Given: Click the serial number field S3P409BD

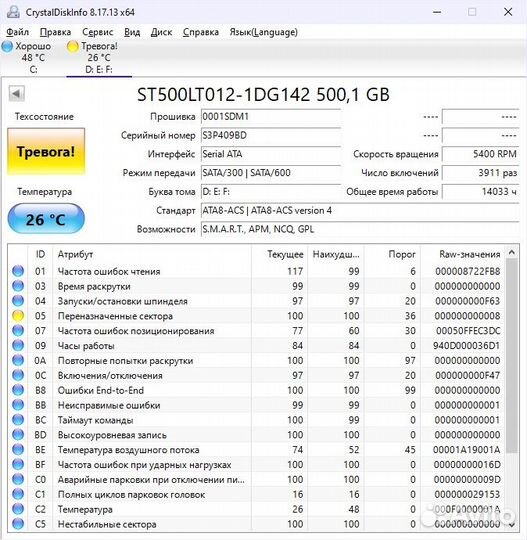Looking at the screenshot, I should [271, 135].
